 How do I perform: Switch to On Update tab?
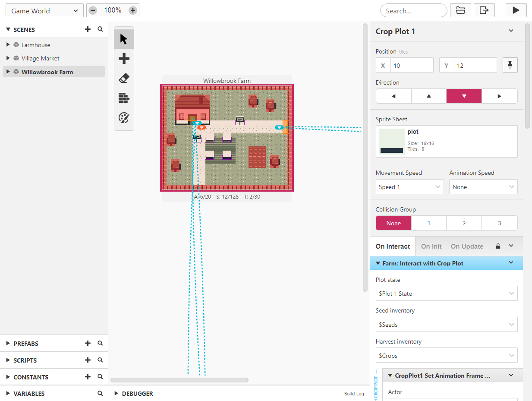[467, 246]
